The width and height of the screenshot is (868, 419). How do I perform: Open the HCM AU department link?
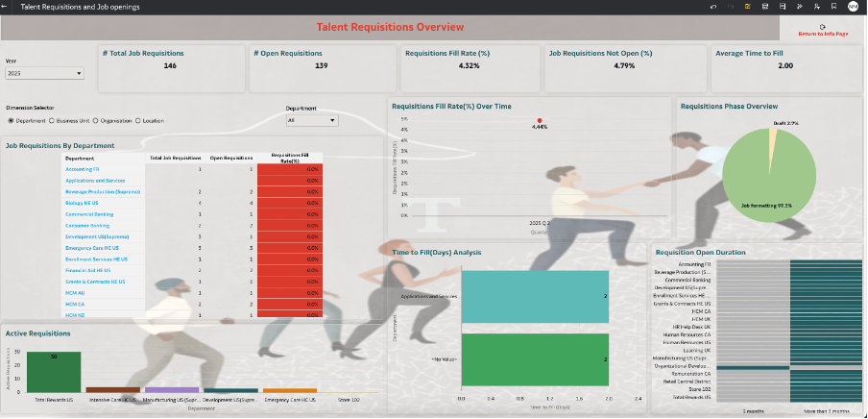(x=75, y=293)
